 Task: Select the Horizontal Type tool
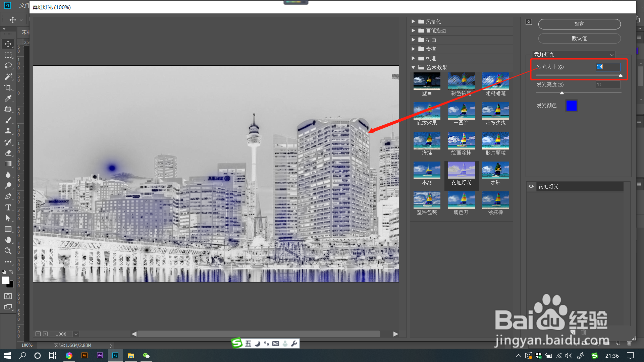[8, 207]
